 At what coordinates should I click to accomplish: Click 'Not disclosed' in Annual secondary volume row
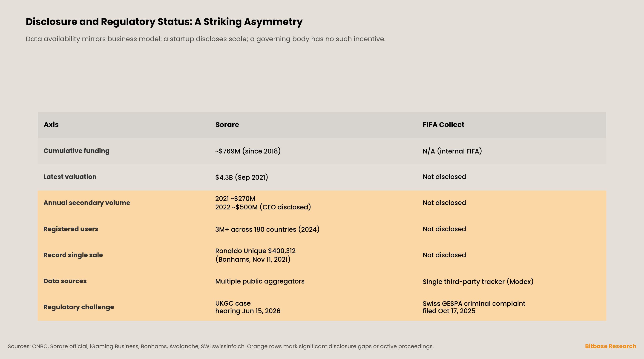[x=444, y=203]
